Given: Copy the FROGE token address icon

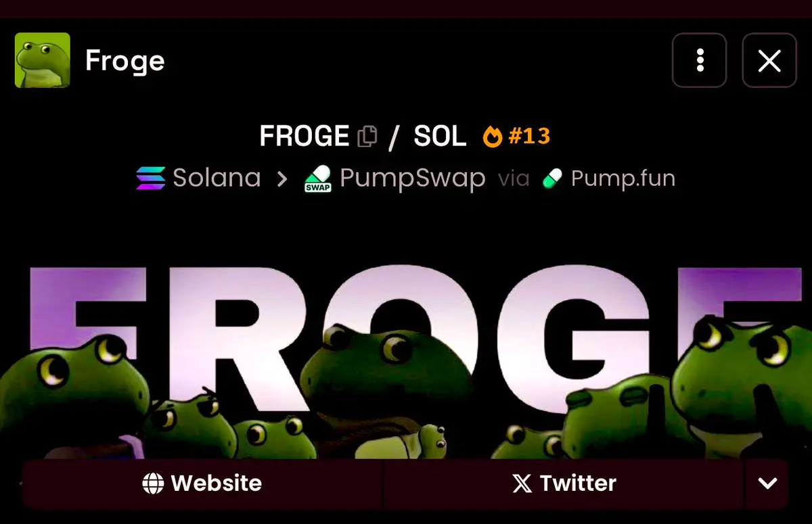Looking at the screenshot, I should (367, 137).
